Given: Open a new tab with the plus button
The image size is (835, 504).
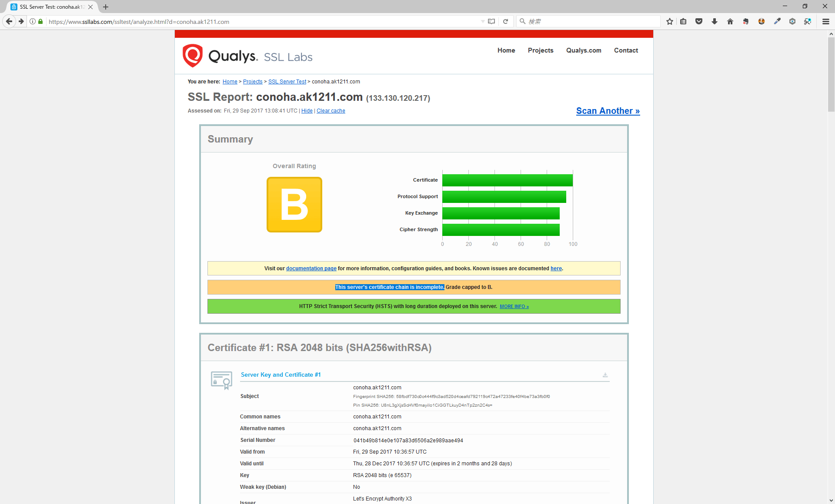Looking at the screenshot, I should click(x=106, y=7).
